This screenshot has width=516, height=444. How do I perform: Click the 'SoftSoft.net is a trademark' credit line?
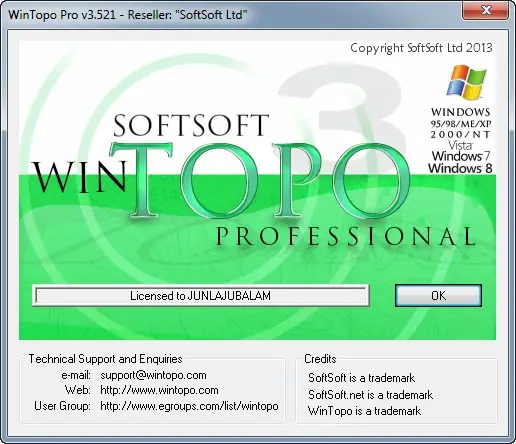coord(370,395)
